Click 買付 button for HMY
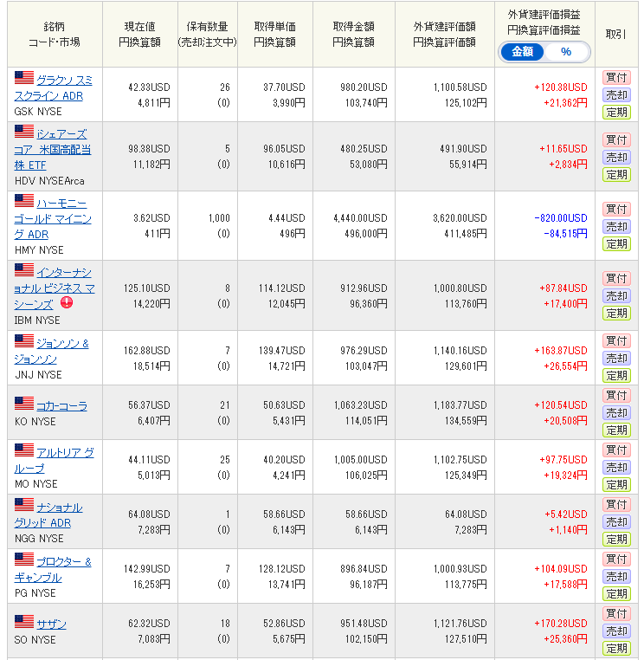 coord(616,210)
